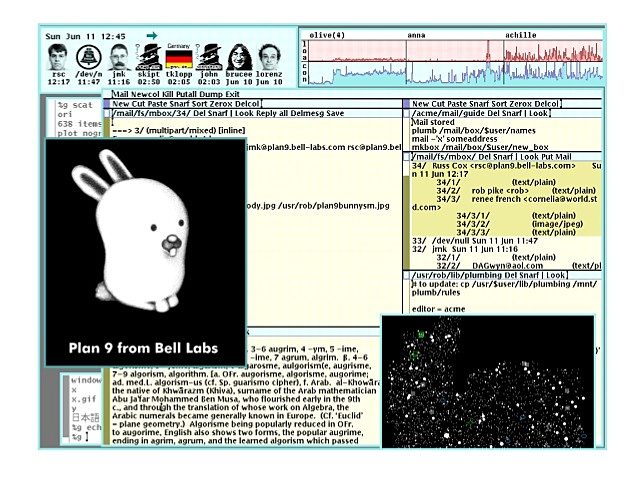Click Cut in the left column tag

[139, 104]
